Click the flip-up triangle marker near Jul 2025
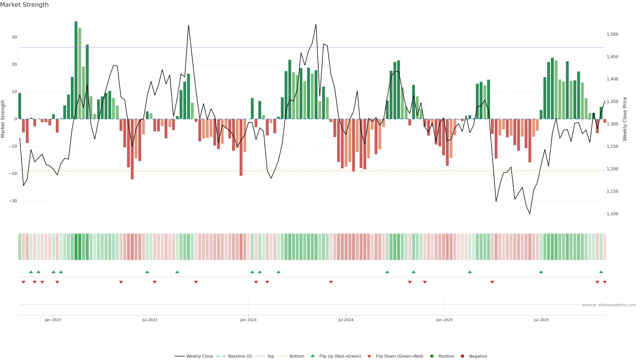644x362 pixels. [541, 272]
